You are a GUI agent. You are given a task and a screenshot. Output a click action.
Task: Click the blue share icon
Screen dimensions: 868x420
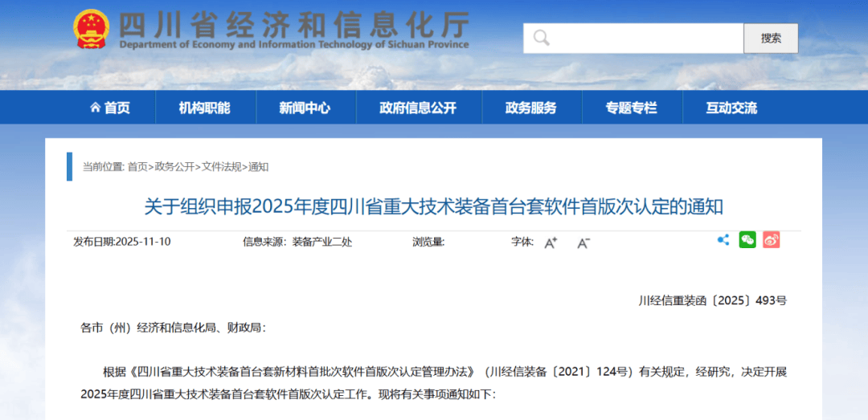pos(723,240)
